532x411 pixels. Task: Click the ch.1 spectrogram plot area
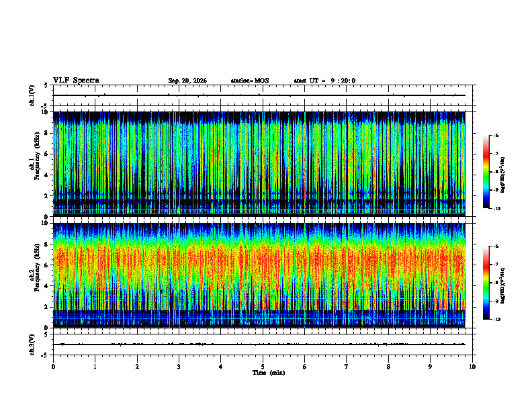tap(259, 164)
